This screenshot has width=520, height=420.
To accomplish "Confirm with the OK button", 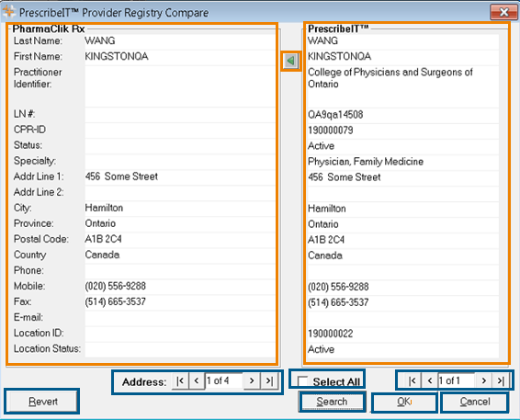I will [404, 403].
